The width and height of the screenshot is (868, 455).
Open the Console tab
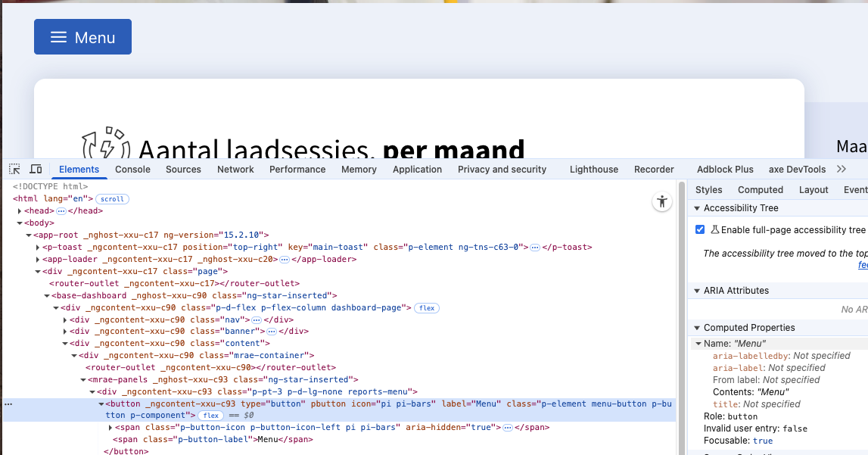(x=132, y=170)
